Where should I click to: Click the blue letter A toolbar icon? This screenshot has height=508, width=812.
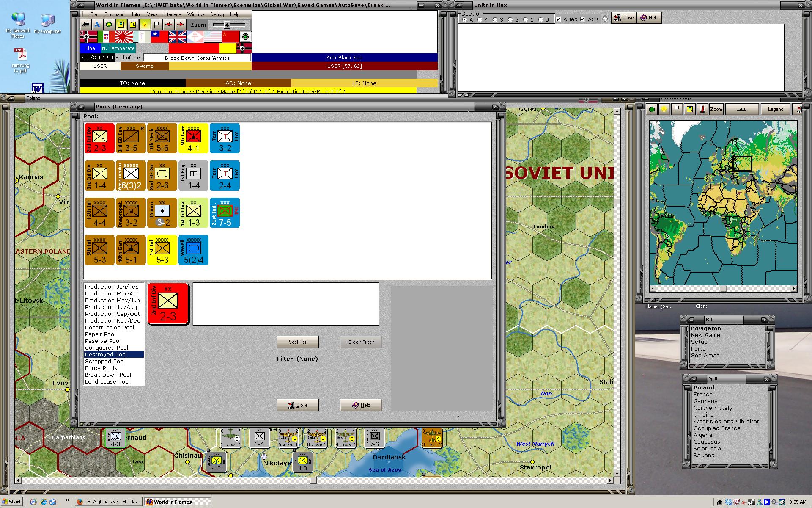point(97,25)
